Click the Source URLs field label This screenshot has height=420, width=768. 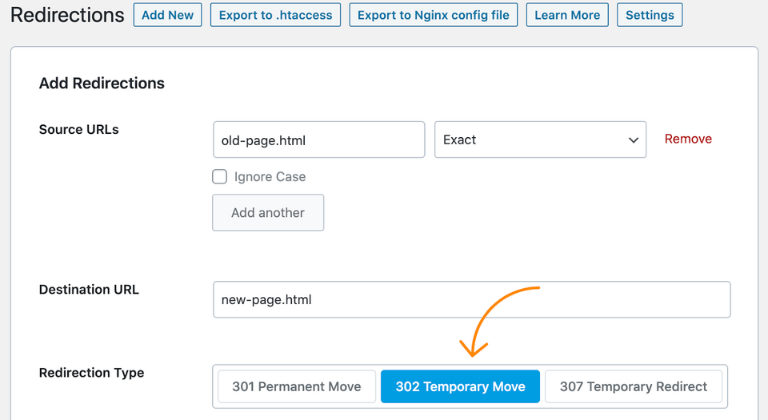coord(79,129)
